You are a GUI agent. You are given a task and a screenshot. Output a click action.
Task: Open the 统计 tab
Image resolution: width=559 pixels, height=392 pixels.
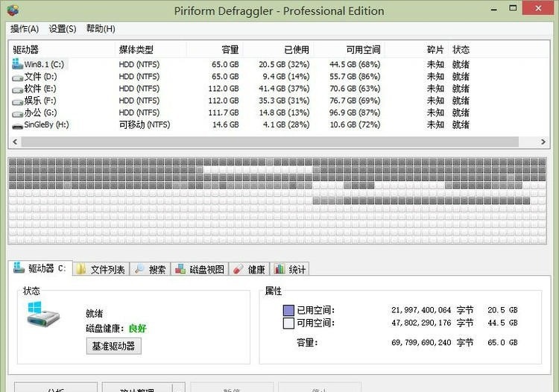pos(289,270)
